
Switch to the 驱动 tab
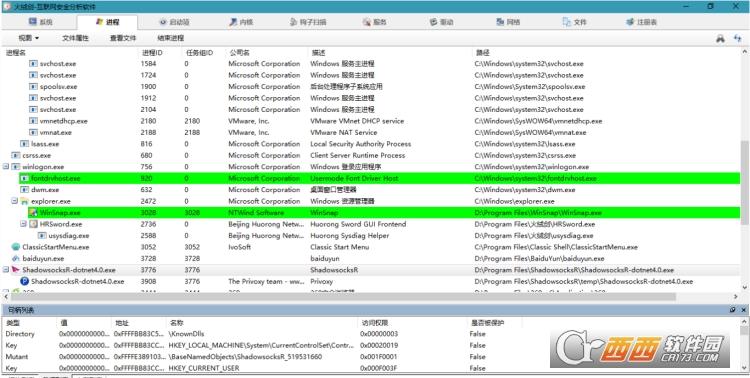click(441, 22)
